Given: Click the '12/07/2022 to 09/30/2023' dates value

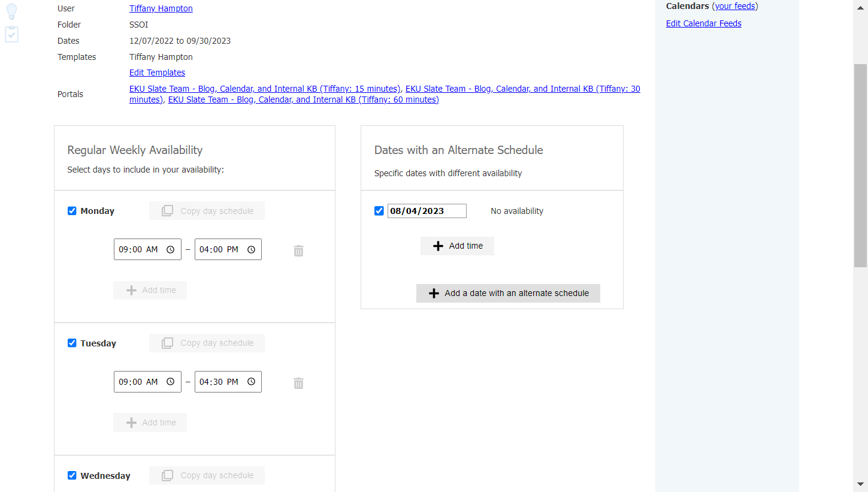Looking at the screenshot, I should tap(180, 41).
